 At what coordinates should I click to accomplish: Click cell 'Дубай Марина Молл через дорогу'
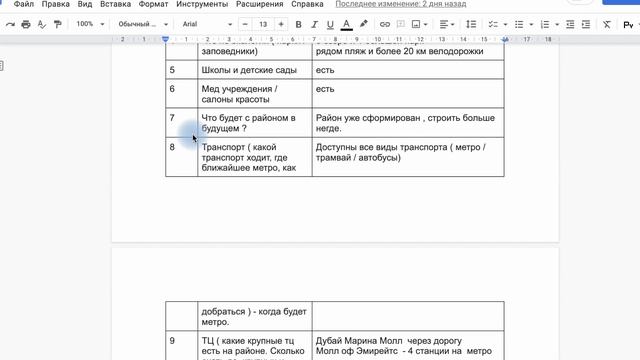pyautogui.click(x=389, y=340)
